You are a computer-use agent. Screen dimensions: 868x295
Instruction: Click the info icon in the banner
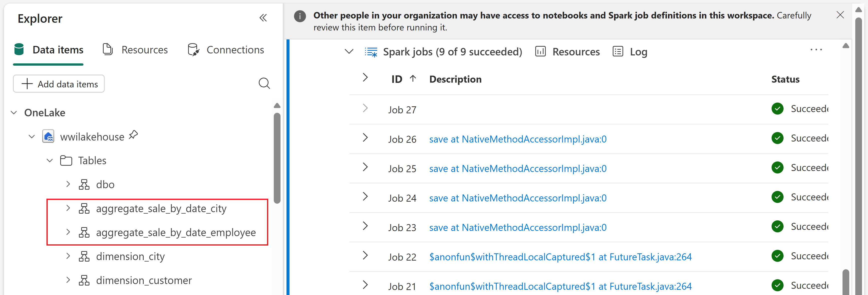click(x=299, y=16)
